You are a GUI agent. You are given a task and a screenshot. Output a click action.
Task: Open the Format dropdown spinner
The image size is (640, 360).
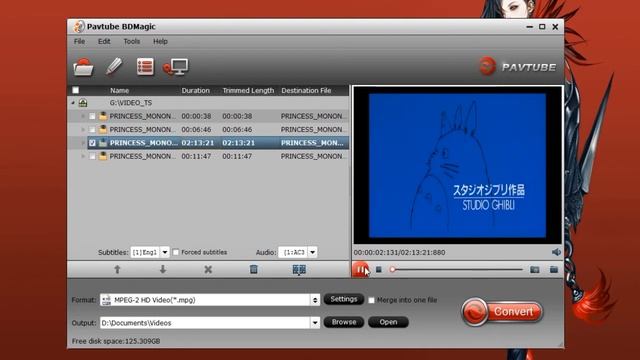click(315, 300)
